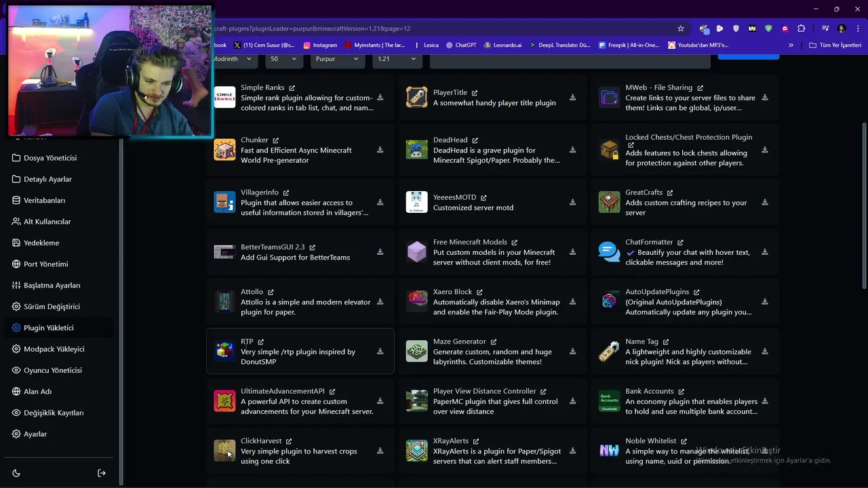
Task: Download the BetterTeamsGUI 2.3 plugin
Action: [380, 251]
